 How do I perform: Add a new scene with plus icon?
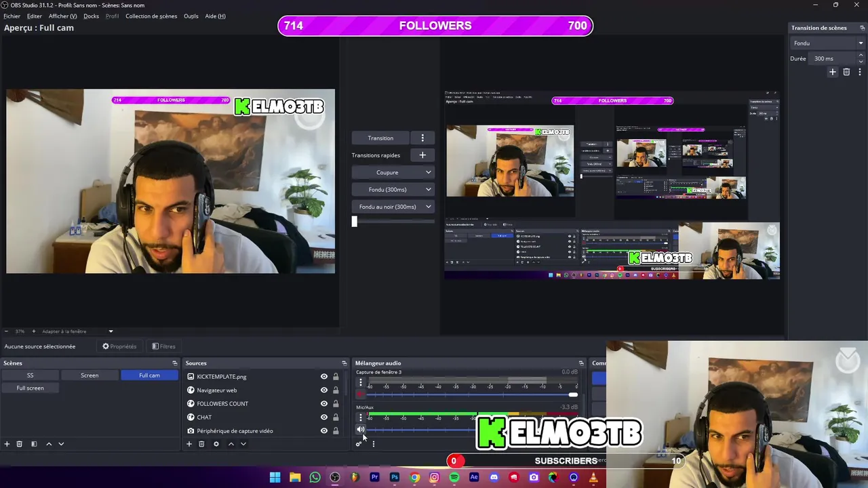[x=7, y=444]
